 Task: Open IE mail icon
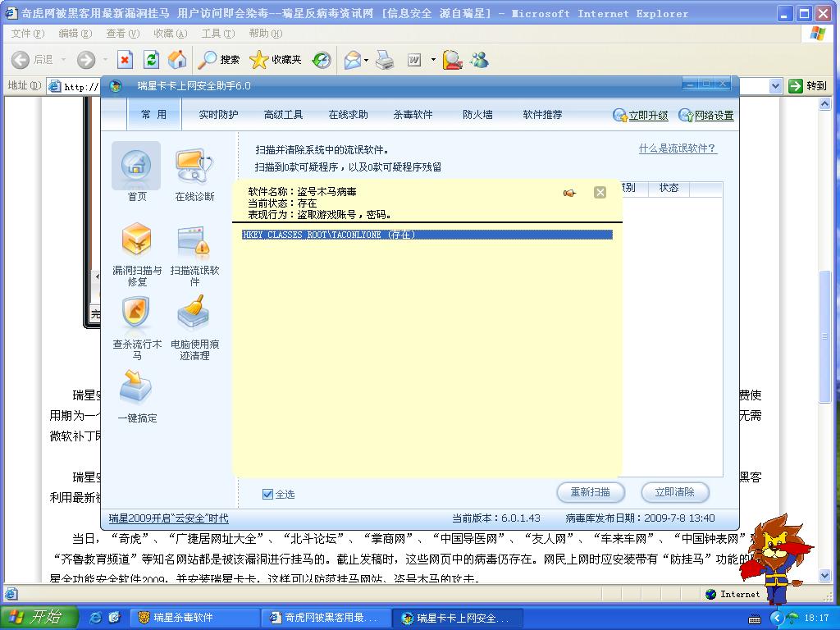353,59
